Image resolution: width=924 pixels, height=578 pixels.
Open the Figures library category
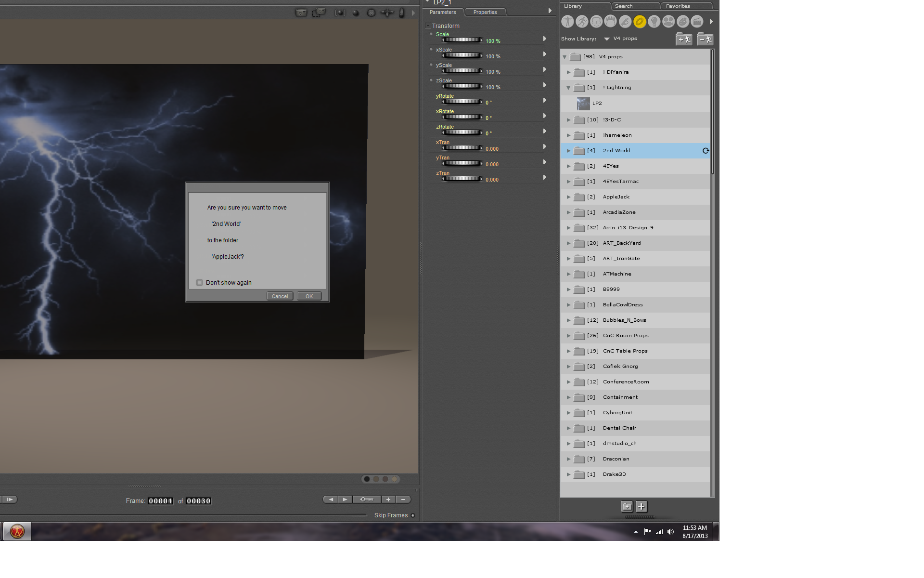(x=567, y=22)
